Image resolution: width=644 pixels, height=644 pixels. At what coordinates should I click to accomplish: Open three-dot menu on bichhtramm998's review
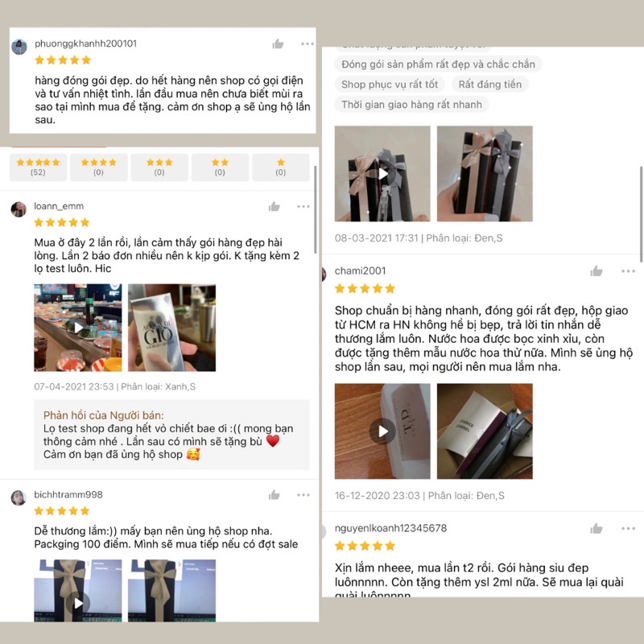pyautogui.click(x=303, y=495)
